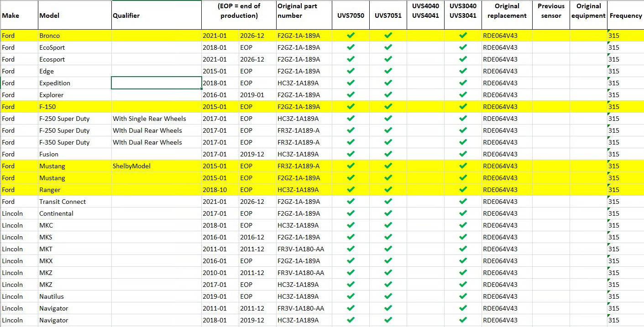Select the Bronco model cell

coord(75,36)
